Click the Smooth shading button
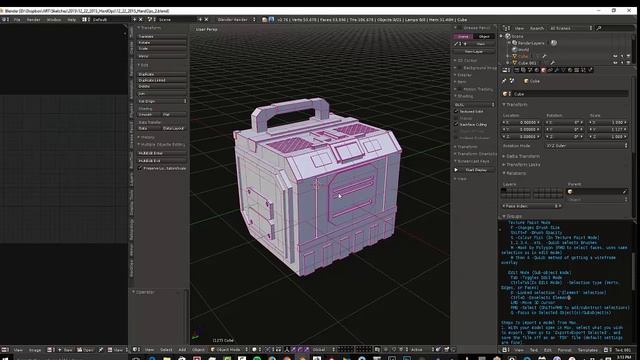Image resolution: width=640 pixels, height=360 pixels. 149,115
